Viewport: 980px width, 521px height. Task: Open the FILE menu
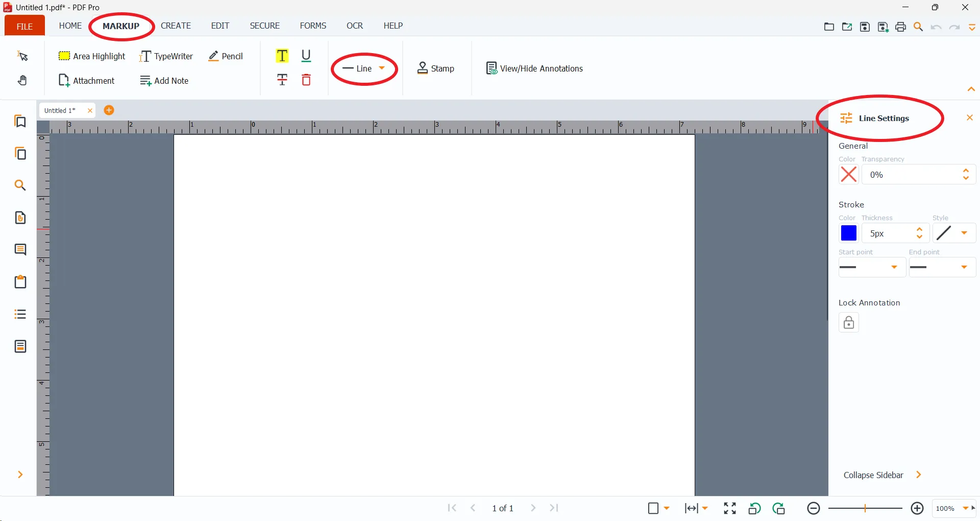pyautogui.click(x=24, y=26)
